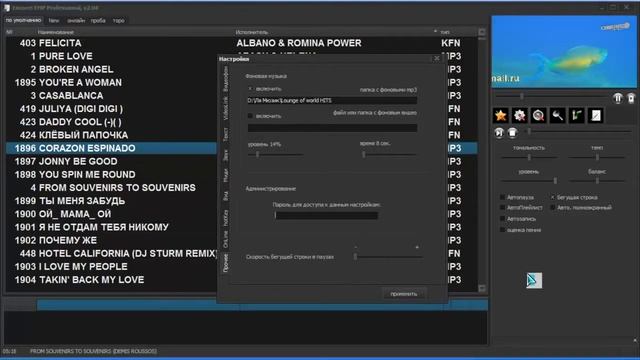Select the song JONNY BE GOOD
This screenshot has height=360, width=640.
click(x=78, y=161)
